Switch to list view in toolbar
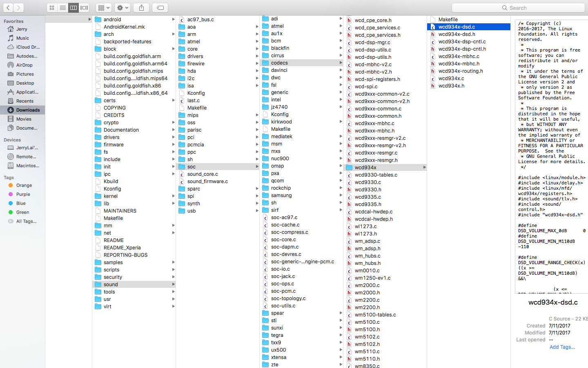The width and height of the screenshot is (588, 368). (62, 8)
